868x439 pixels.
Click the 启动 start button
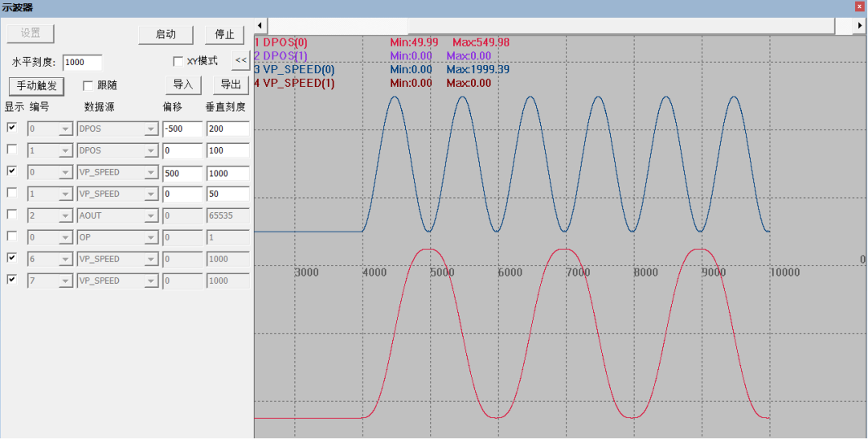166,35
